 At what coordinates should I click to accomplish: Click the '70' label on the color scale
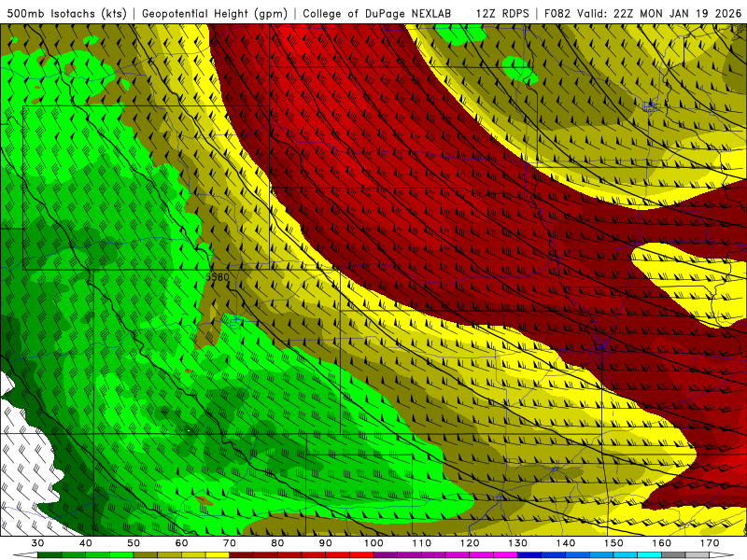click(x=230, y=543)
